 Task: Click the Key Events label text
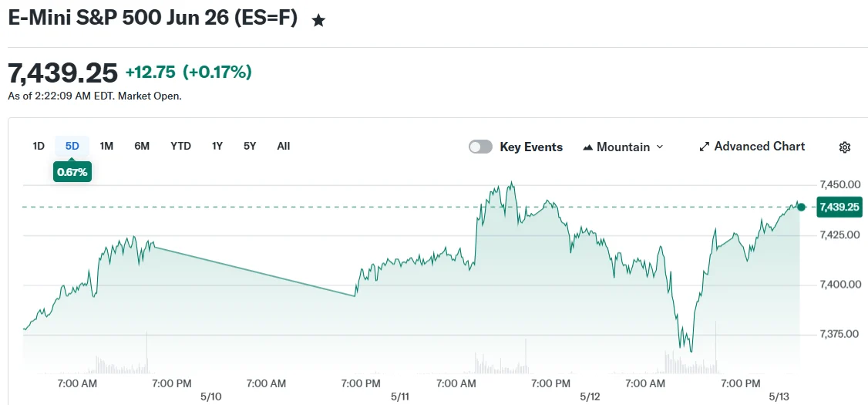click(531, 147)
